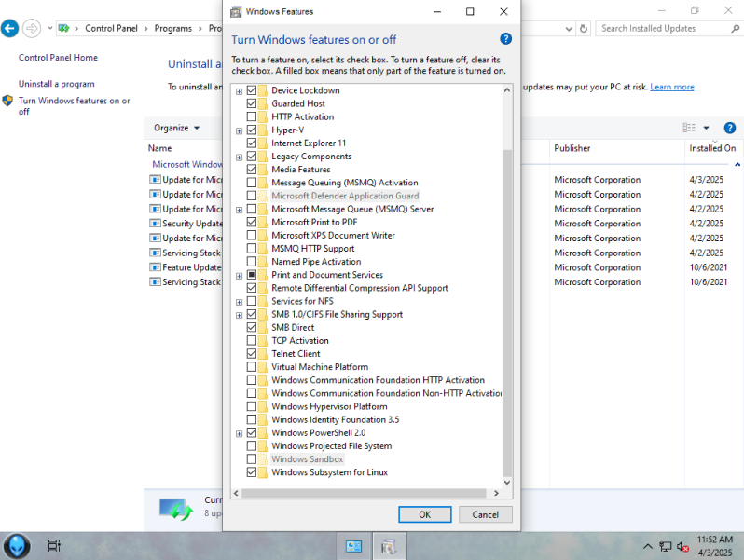The width and height of the screenshot is (744, 560).
Task: Refresh the Installed Updates window
Action: tap(584, 29)
